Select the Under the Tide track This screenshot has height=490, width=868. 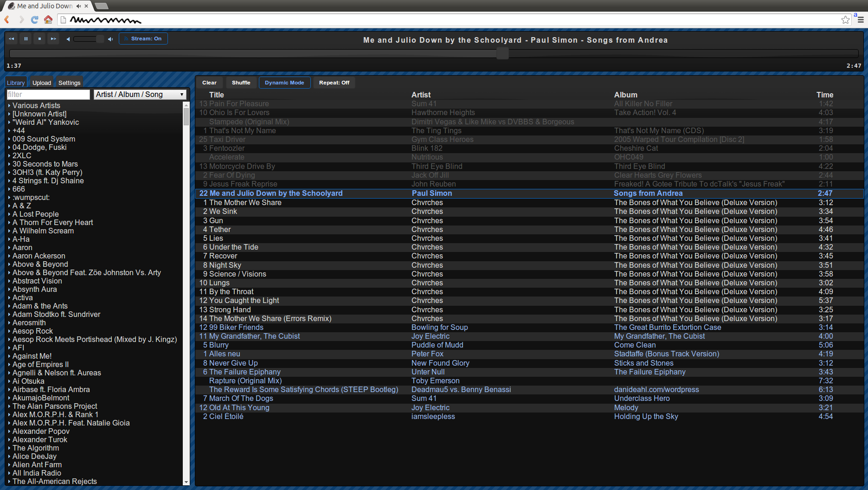click(x=529, y=247)
